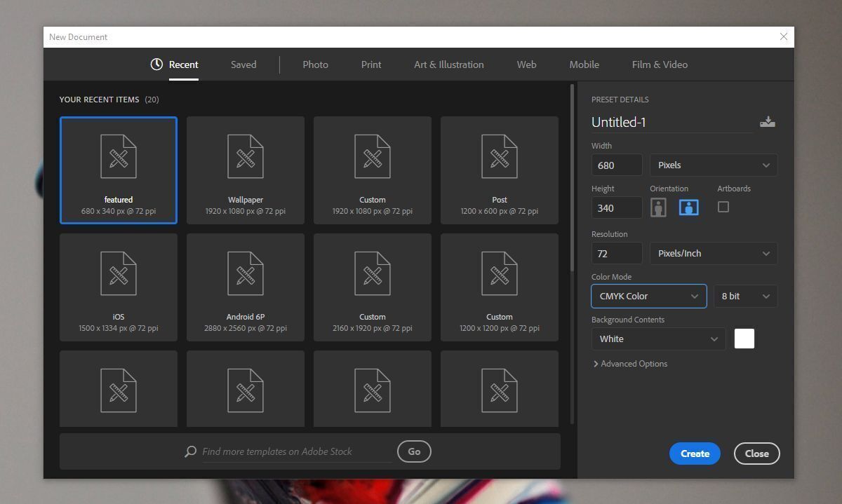Open the width units dropdown showing Pixels
The width and height of the screenshot is (842, 504).
point(713,165)
